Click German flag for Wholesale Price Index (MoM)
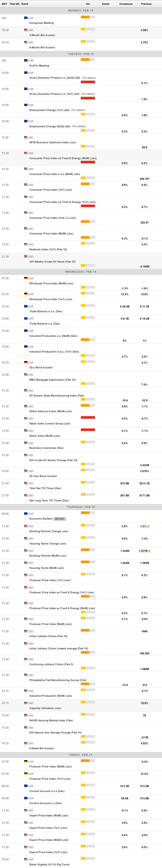Screen dimensions: 162x868 26,278
